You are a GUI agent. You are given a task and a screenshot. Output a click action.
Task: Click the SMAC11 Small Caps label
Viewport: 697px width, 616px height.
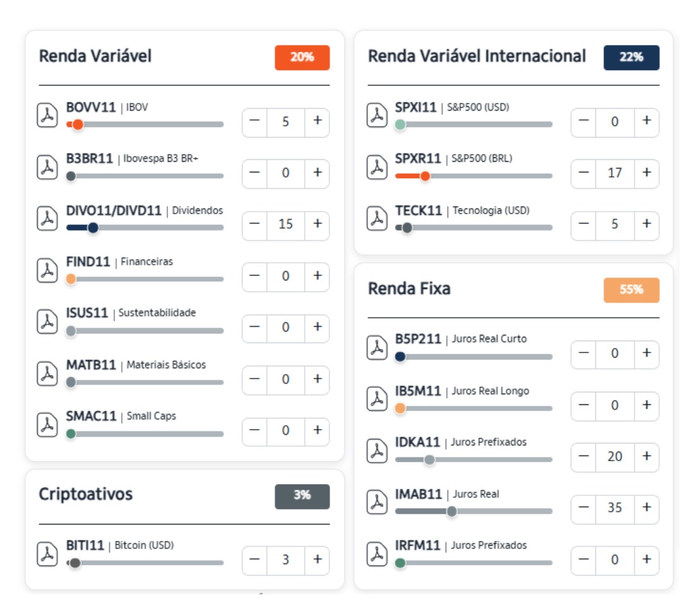(121, 416)
